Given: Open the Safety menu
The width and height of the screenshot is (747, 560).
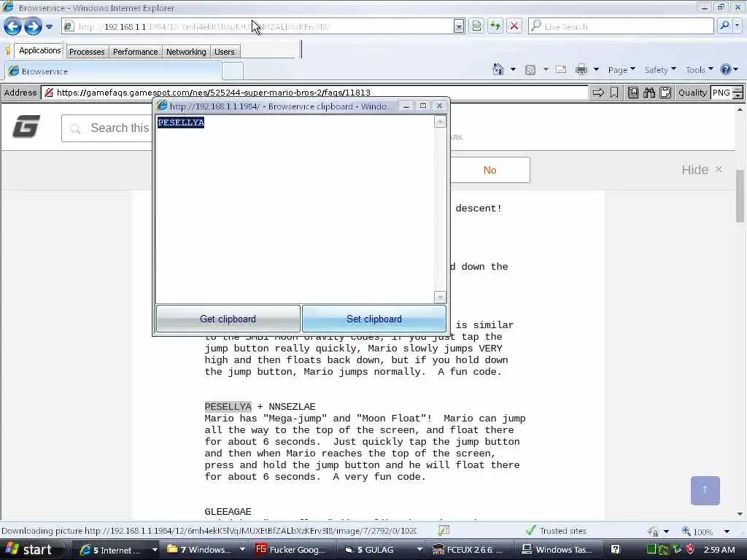Looking at the screenshot, I should click(659, 70).
